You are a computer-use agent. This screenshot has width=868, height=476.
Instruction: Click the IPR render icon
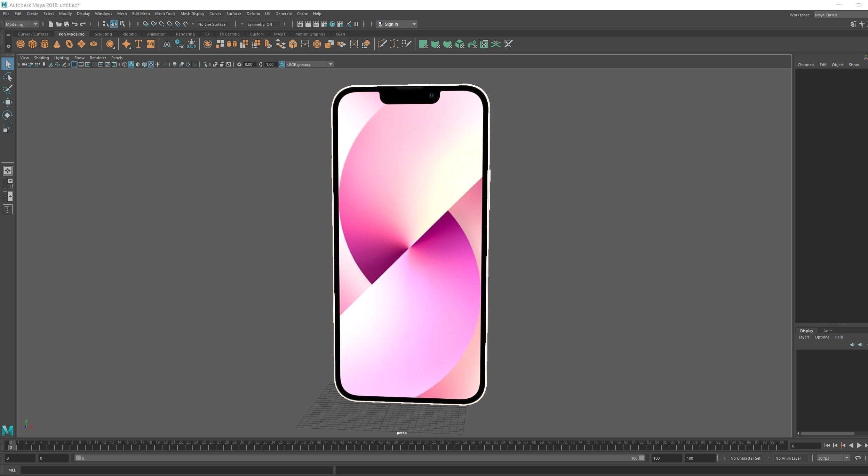(x=316, y=24)
